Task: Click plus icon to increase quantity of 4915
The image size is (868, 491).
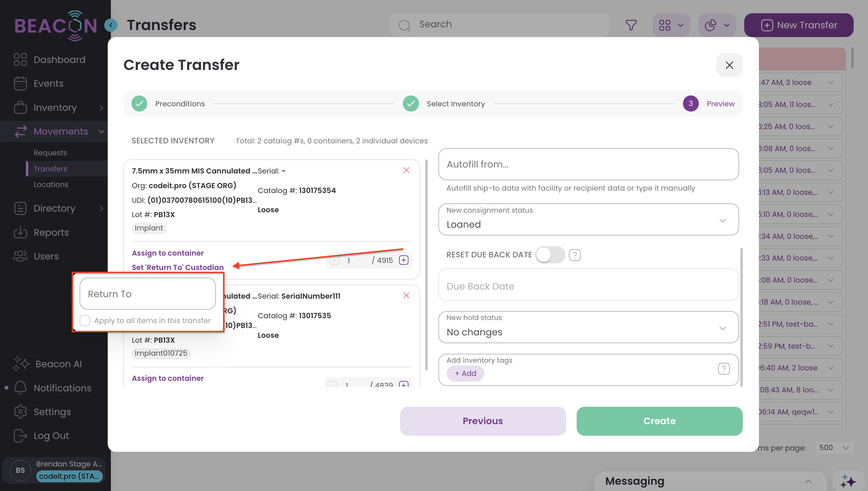Action: pos(404,260)
